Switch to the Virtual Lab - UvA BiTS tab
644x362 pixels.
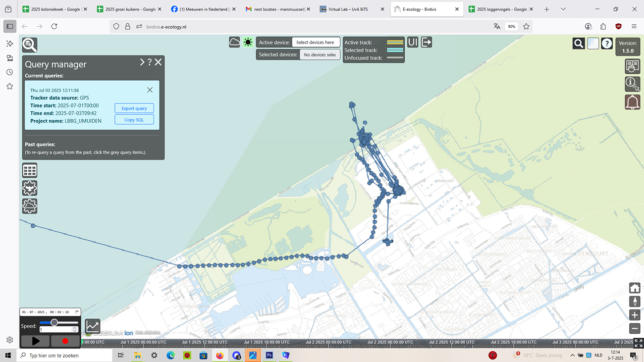click(x=348, y=9)
